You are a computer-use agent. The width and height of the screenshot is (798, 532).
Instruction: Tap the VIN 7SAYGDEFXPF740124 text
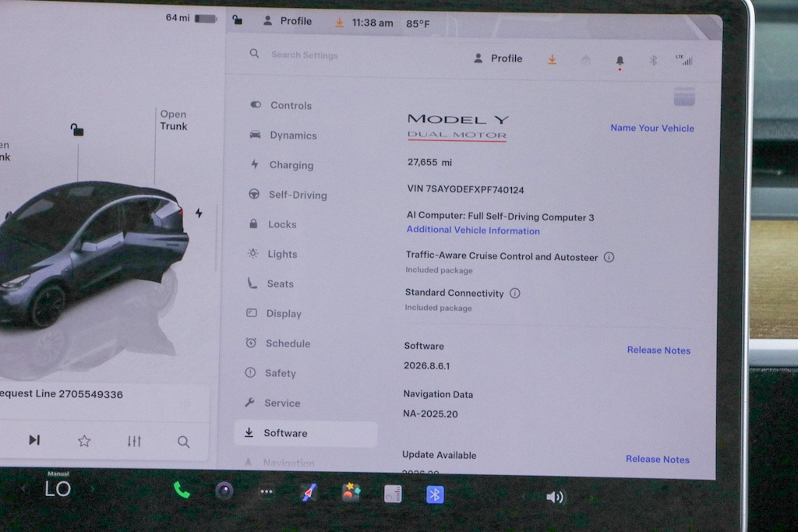point(465,189)
